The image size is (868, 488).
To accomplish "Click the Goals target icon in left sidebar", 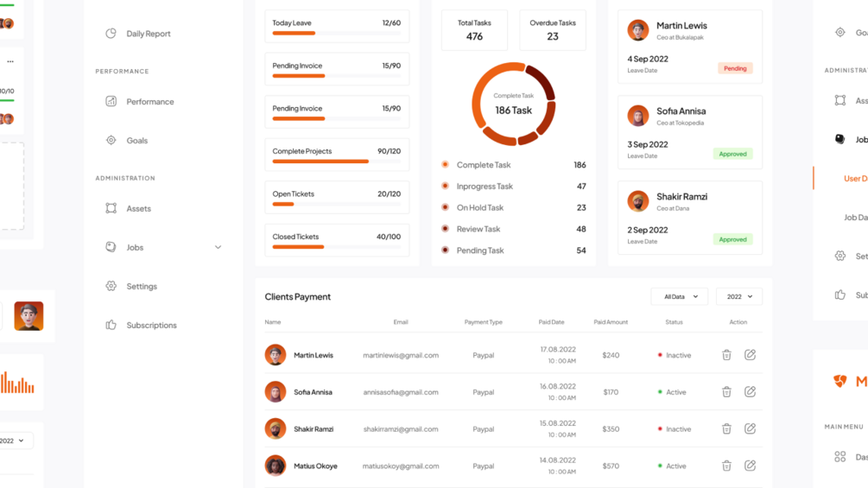I will (111, 140).
